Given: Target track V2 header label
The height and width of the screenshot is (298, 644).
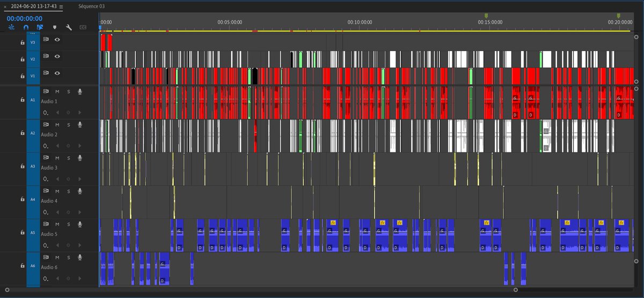Looking at the screenshot, I should coord(33,59).
